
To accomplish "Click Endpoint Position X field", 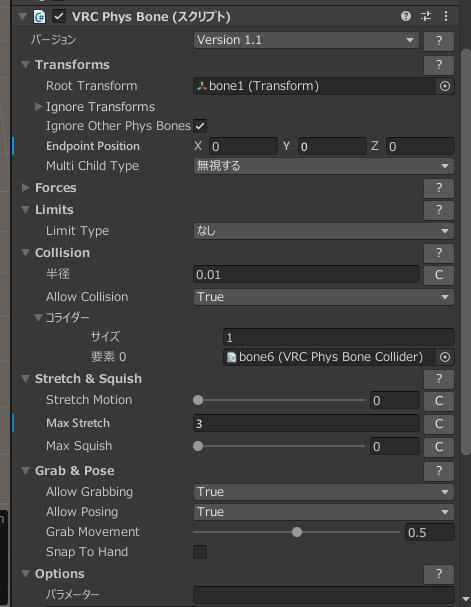I will point(243,146).
